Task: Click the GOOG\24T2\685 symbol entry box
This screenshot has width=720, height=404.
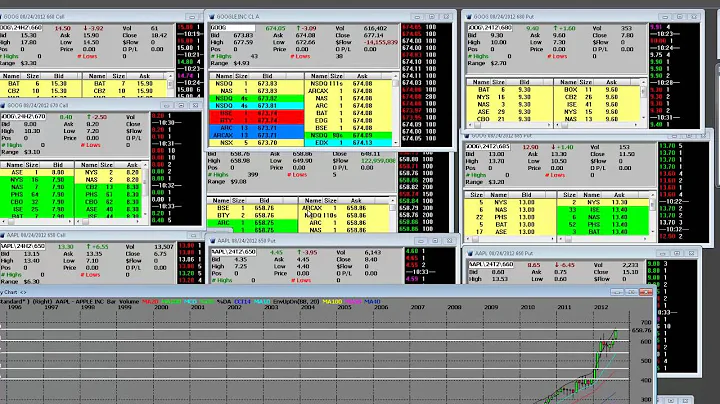Action: click(488, 147)
